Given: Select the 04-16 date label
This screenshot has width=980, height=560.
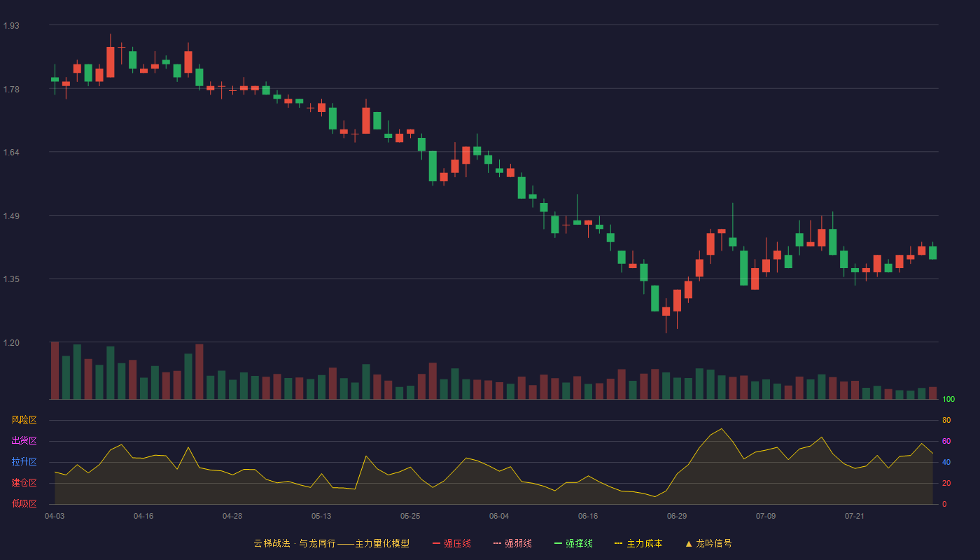Looking at the screenshot, I should 143,516.
